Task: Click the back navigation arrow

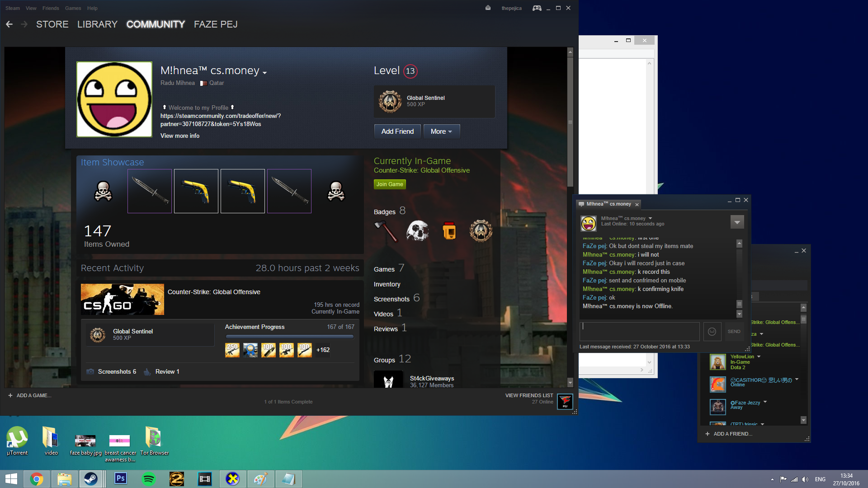Action: [9, 24]
